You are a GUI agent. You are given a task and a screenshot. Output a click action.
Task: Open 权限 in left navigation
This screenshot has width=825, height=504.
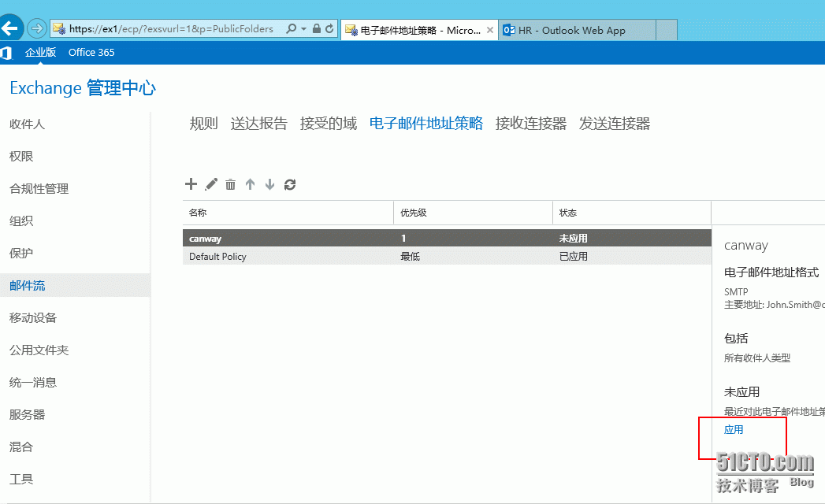(x=21, y=156)
